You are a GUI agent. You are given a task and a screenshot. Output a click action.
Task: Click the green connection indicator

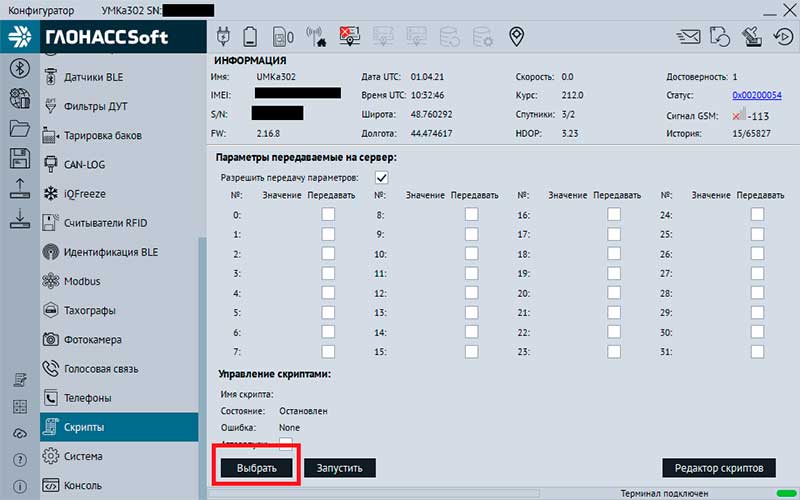coord(785,493)
